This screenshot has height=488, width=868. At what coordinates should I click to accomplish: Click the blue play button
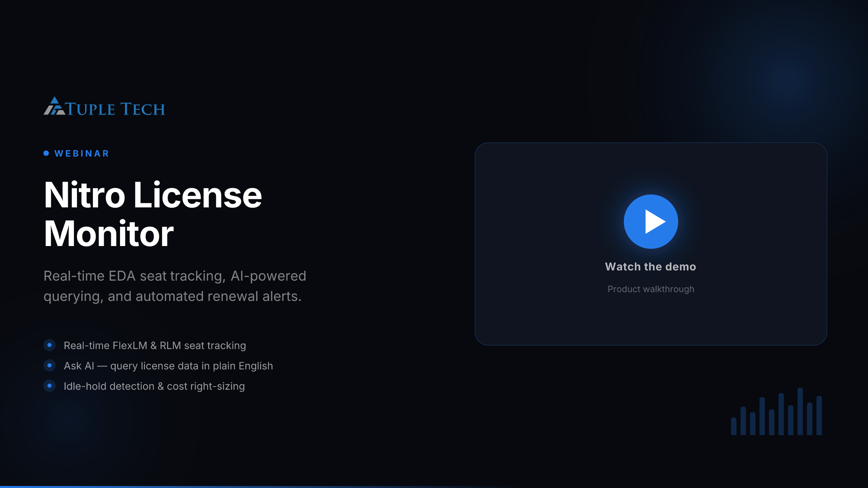651,222
